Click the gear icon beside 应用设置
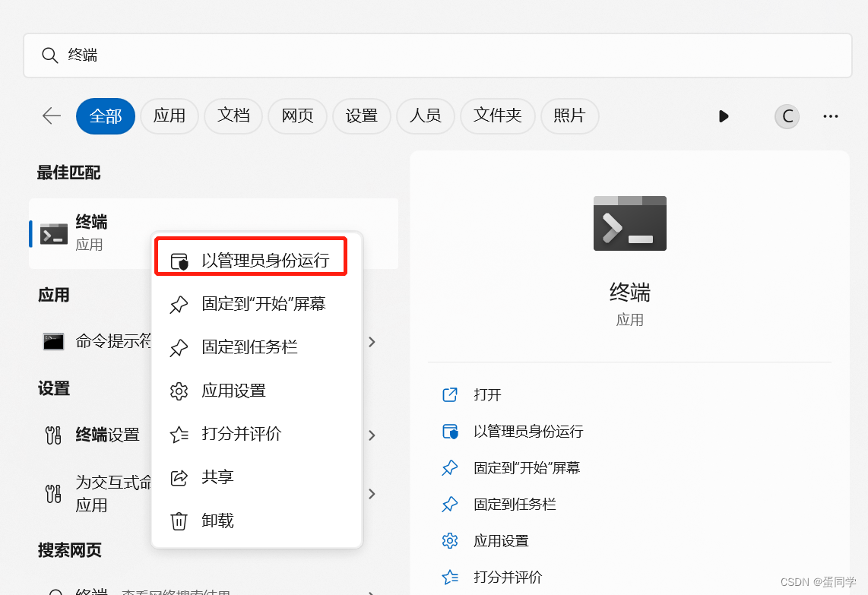The image size is (868, 595). [179, 391]
